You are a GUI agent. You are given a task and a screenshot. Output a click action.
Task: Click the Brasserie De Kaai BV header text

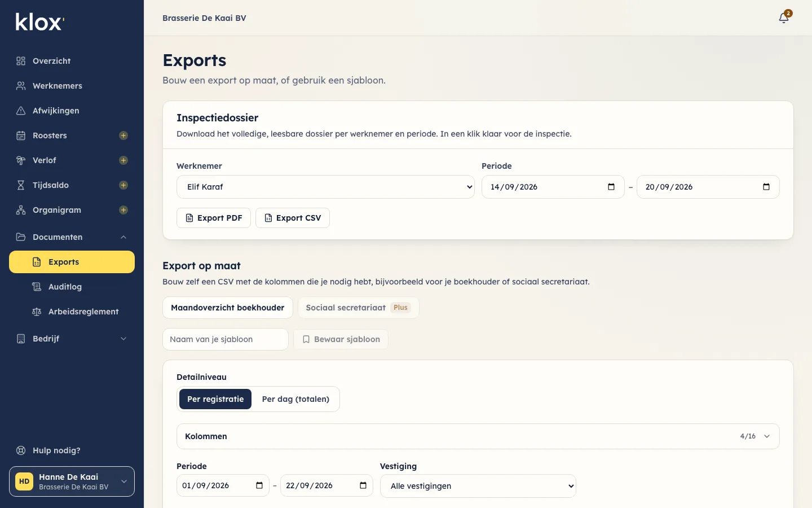pyautogui.click(x=204, y=18)
